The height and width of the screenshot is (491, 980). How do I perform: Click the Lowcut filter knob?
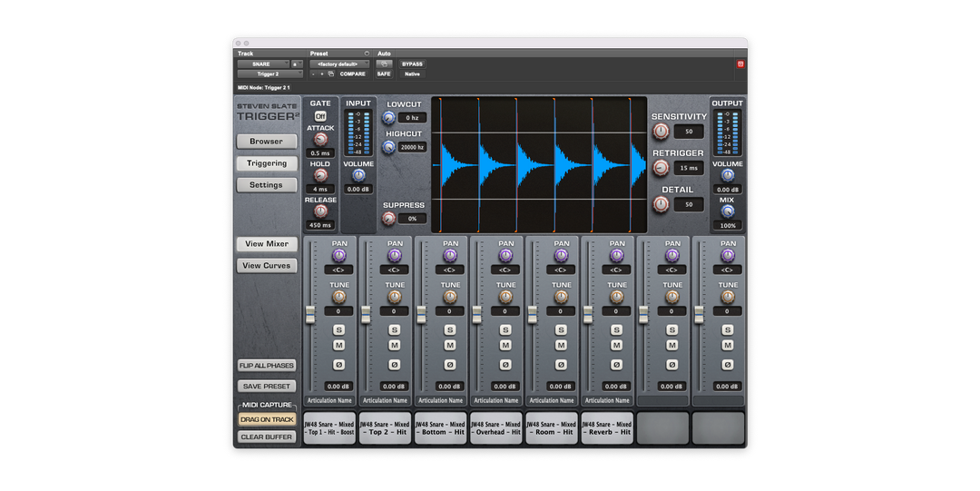tap(389, 118)
